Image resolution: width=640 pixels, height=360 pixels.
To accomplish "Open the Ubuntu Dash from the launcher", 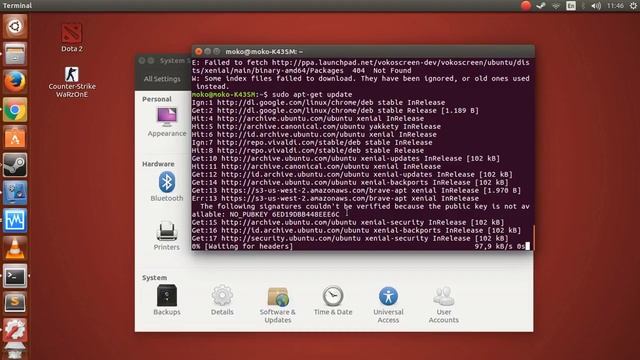I will click(x=15, y=27).
